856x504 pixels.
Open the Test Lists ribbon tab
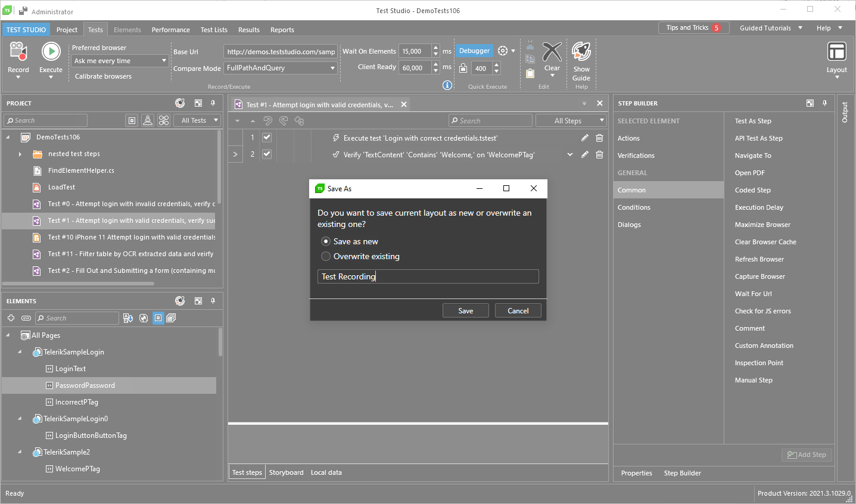click(214, 30)
